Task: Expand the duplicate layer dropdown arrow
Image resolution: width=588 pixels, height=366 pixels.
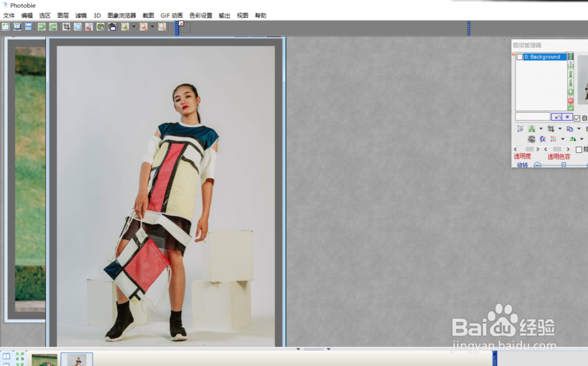Action: coord(579,129)
